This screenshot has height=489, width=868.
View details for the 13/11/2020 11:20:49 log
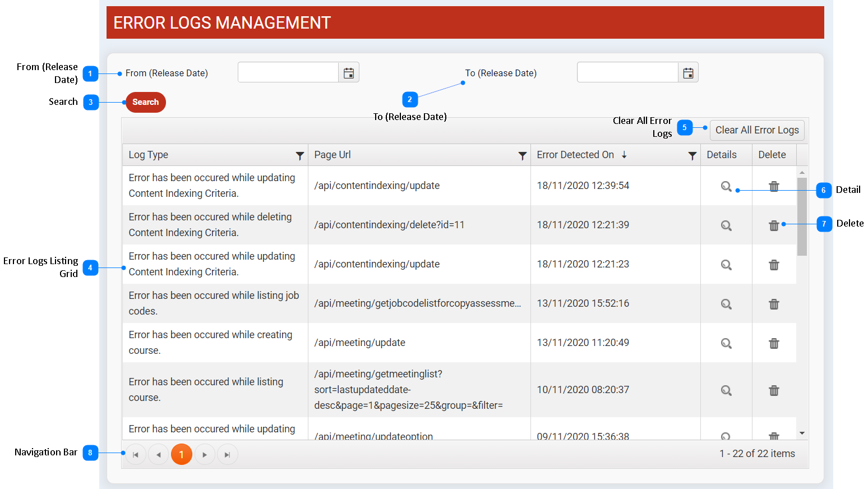point(726,343)
